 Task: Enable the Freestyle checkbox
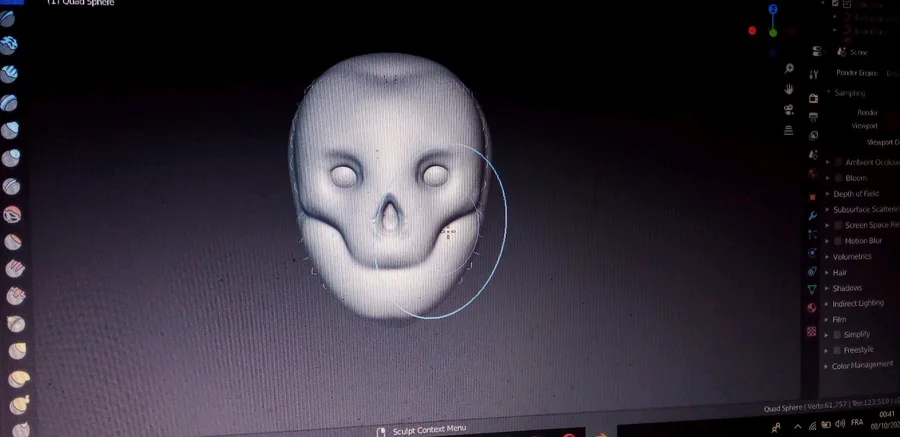(837, 350)
